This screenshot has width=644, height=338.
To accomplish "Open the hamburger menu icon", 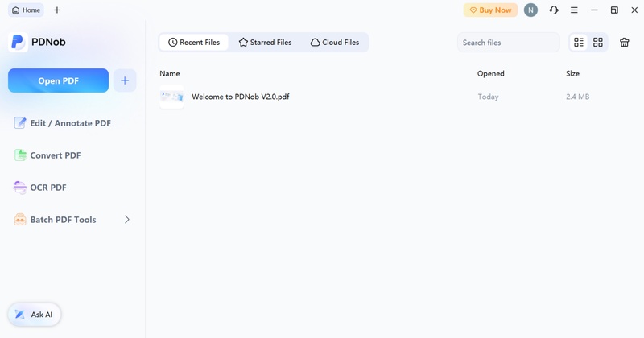I will (574, 10).
